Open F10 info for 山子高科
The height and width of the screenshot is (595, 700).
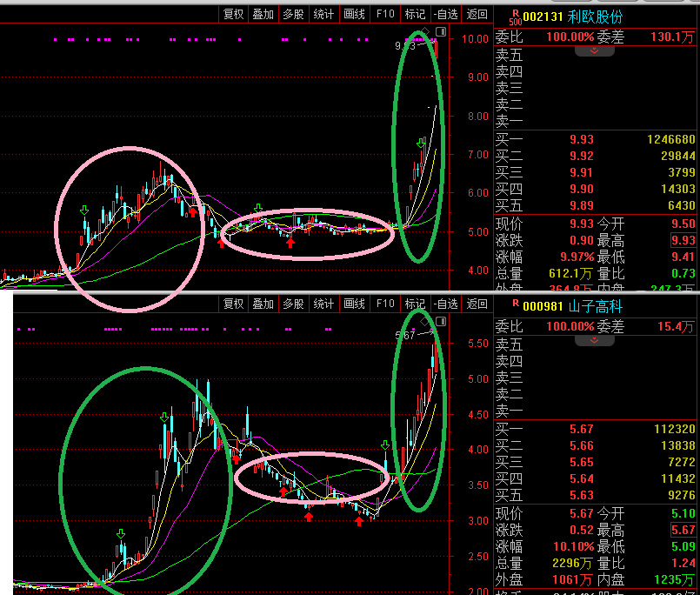pyautogui.click(x=385, y=304)
